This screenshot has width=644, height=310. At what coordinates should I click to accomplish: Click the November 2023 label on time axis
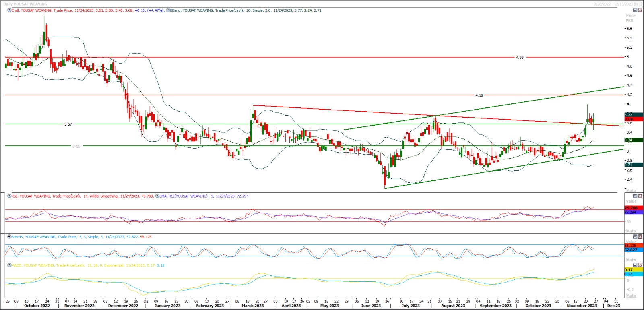(582, 306)
